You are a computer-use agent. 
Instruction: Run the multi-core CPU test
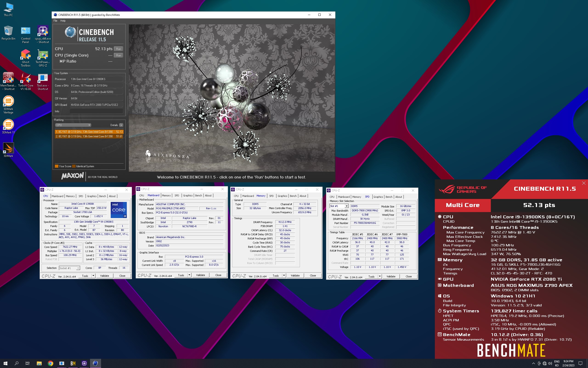click(119, 49)
